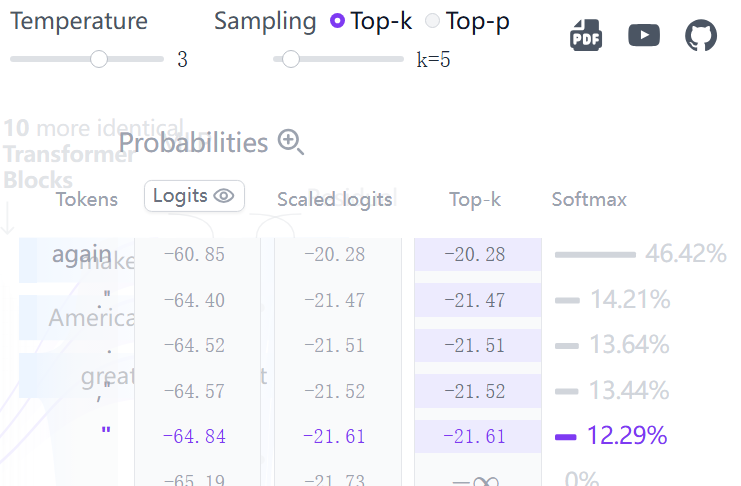Viewport: 741px width, 486px height.
Task: Click the k value slider handle
Action: [291, 59]
